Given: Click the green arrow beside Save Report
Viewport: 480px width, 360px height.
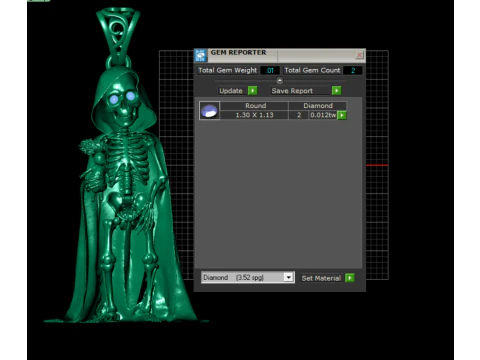Looking at the screenshot, I should coord(337,91).
